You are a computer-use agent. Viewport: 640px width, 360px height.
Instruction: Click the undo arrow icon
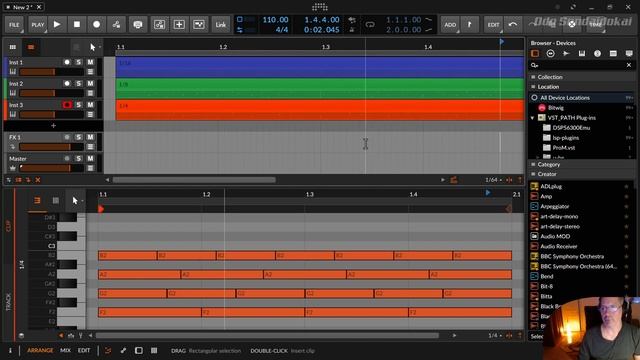point(513,24)
